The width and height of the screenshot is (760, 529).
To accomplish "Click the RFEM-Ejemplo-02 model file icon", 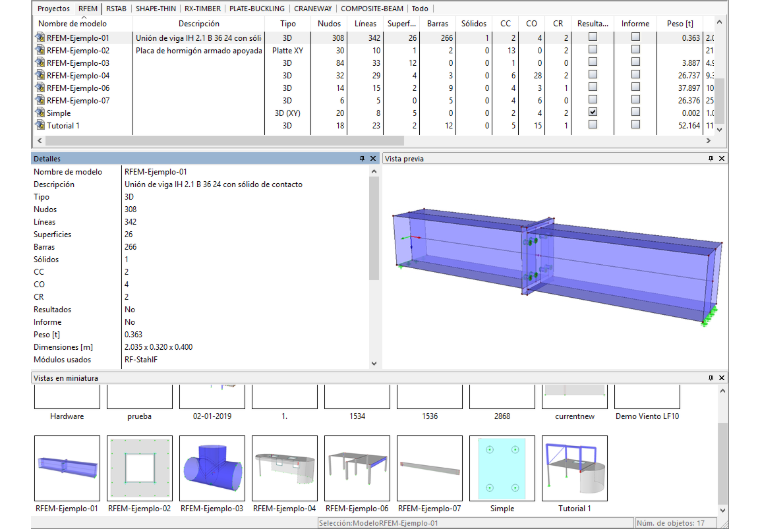I will pos(40,50).
